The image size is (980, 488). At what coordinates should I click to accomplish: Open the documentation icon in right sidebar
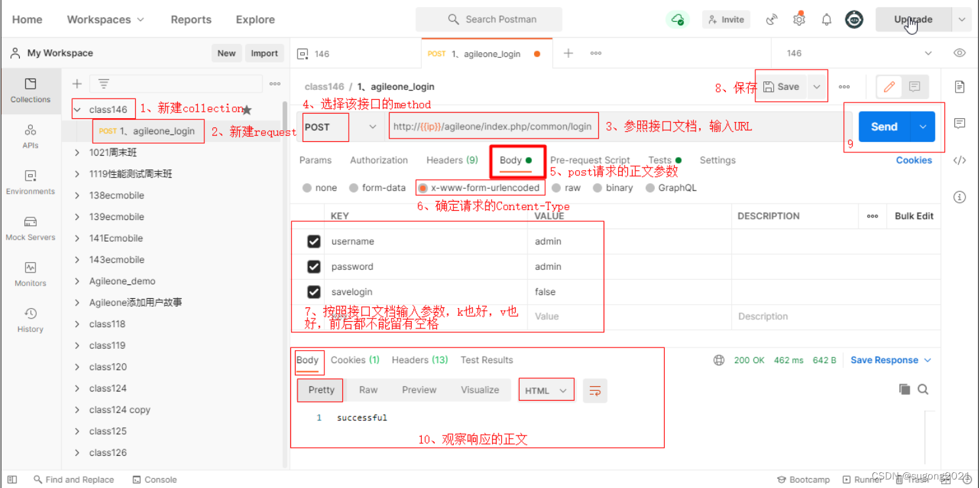[x=960, y=86]
